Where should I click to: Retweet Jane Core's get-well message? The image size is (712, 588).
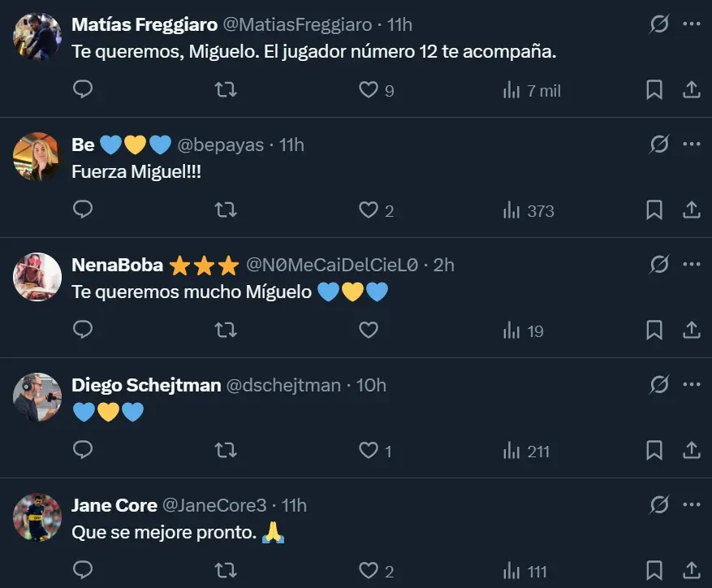[x=226, y=571]
